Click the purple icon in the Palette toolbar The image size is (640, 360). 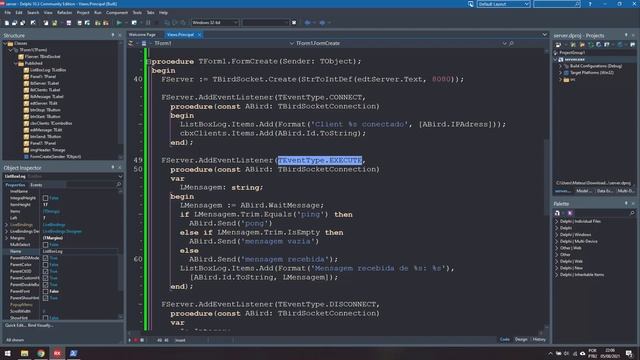pyautogui.click(x=570, y=213)
